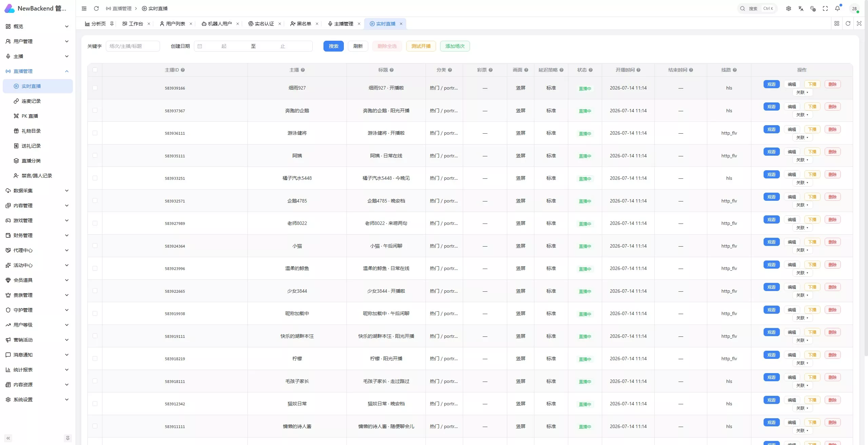Switch to the 实名认证 tab
Screen dimensions: 868x445
coord(261,24)
